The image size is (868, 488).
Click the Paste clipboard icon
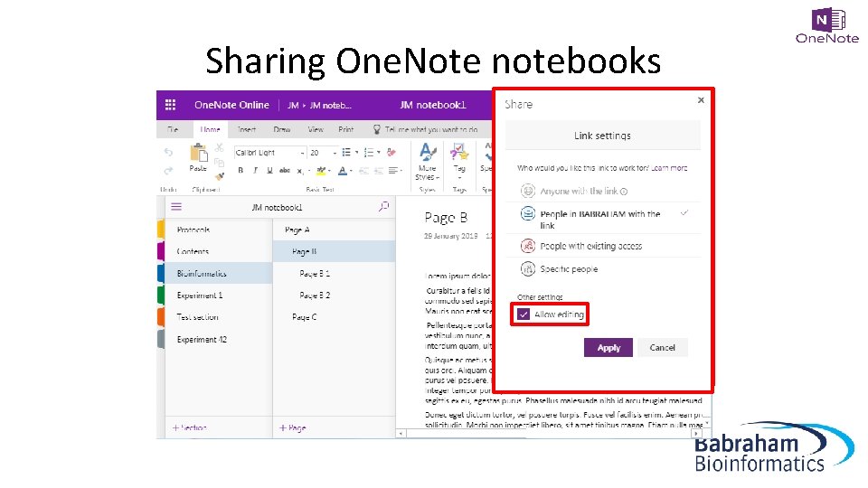coord(198,152)
